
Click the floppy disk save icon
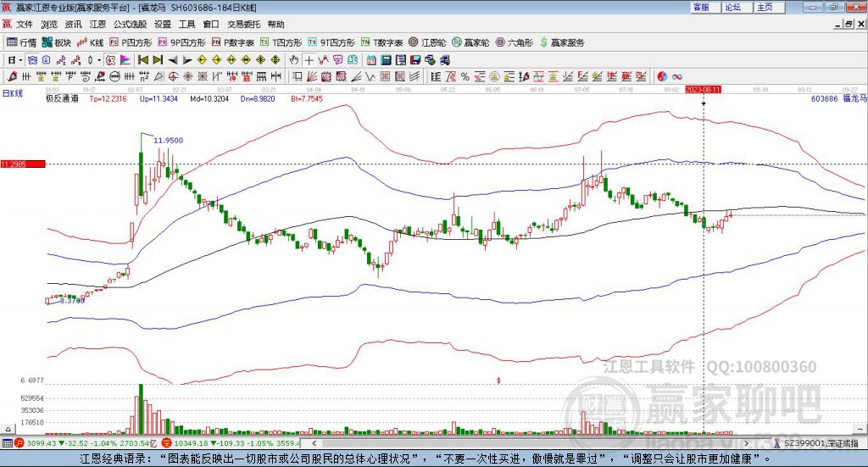click(415, 60)
